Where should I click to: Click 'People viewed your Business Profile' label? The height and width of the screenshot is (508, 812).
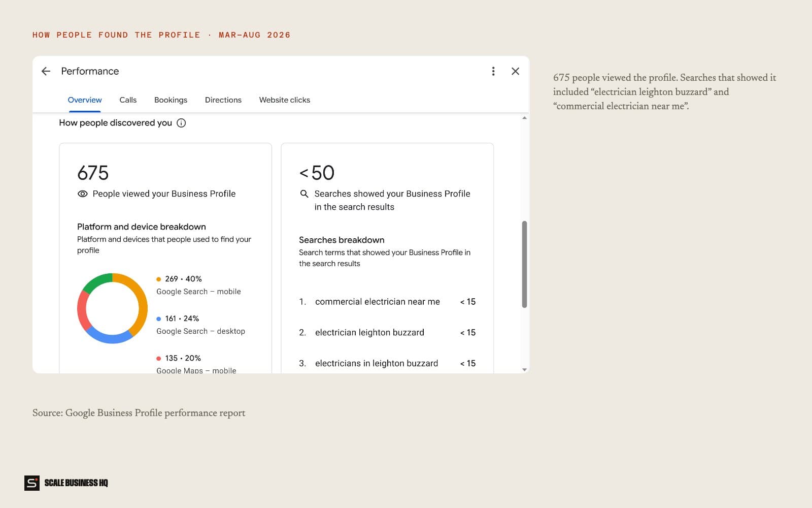(164, 194)
